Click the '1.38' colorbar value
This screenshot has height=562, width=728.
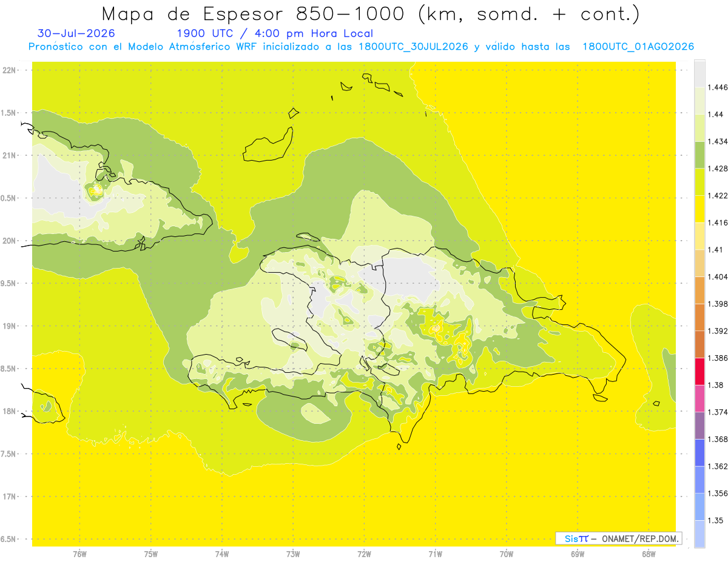(715, 385)
